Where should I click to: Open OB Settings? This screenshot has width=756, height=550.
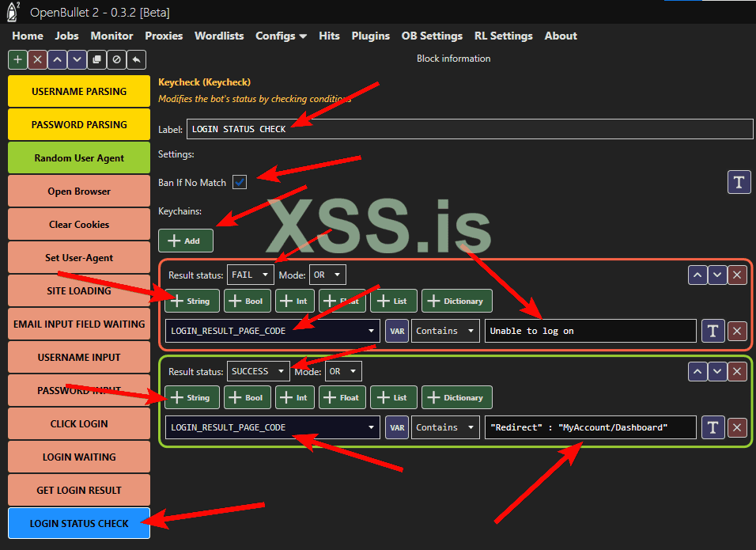click(432, 36)
